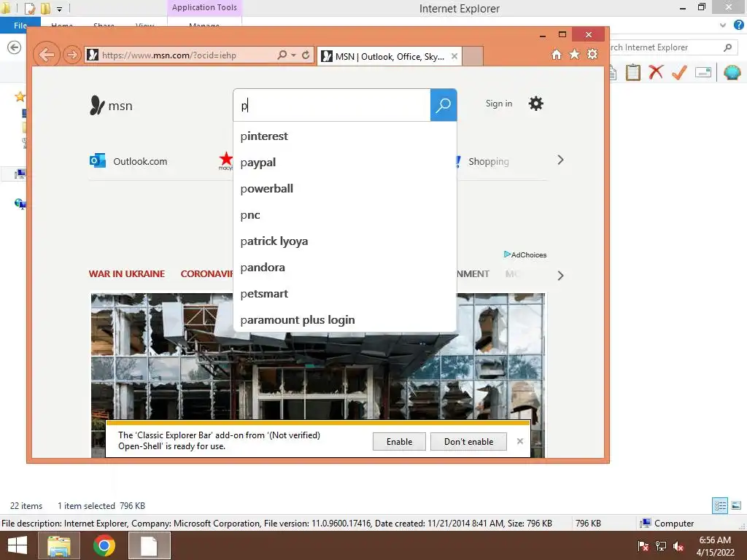Image resolution: width=747 pixels, height=560 pixels.
Task: Click the Sign in link
Action: click(x=499, y=104)
